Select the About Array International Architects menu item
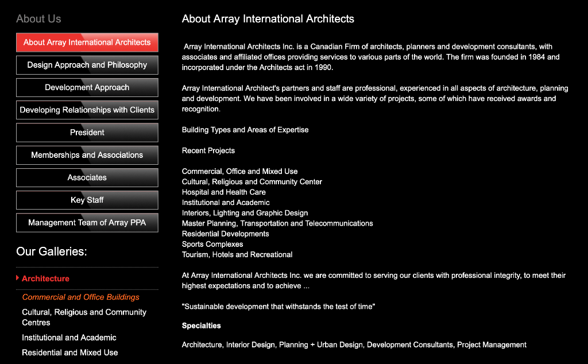Screen dimensions: 588x364 point(87,42)
